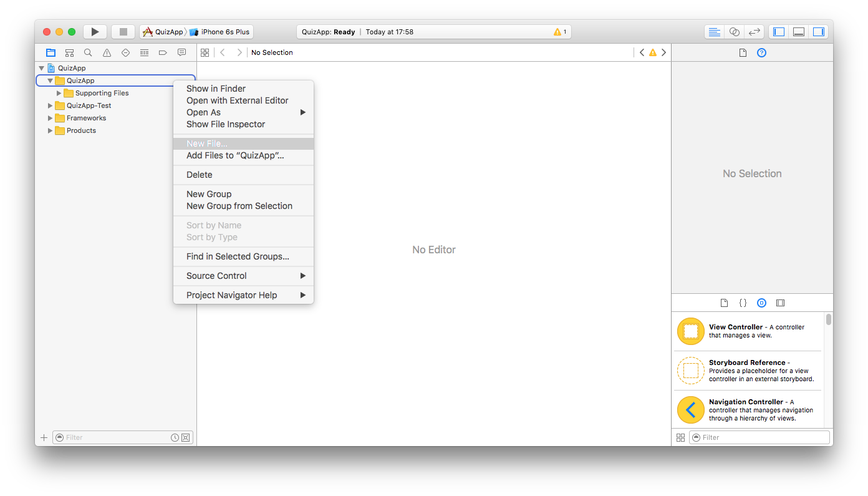Choose New Group from Selection
The width and height of the screenshot is (868, 496).
point(243,206)
